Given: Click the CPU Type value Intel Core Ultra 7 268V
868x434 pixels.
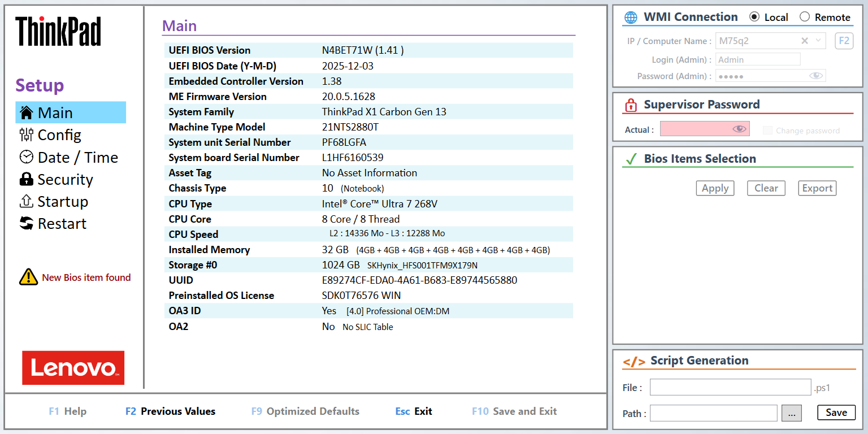Looking at the screenshot, I should pyautogui.click(x=380, y=204).
